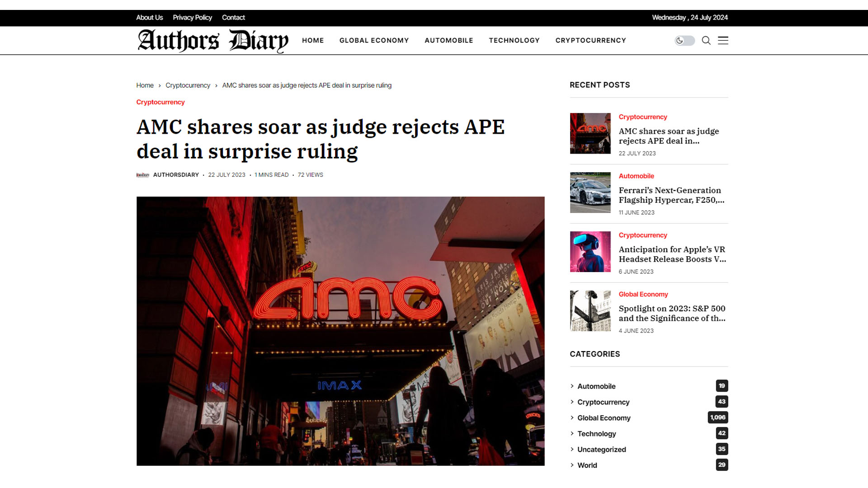Go to Technology in the navigation bar

pos(514,41)
